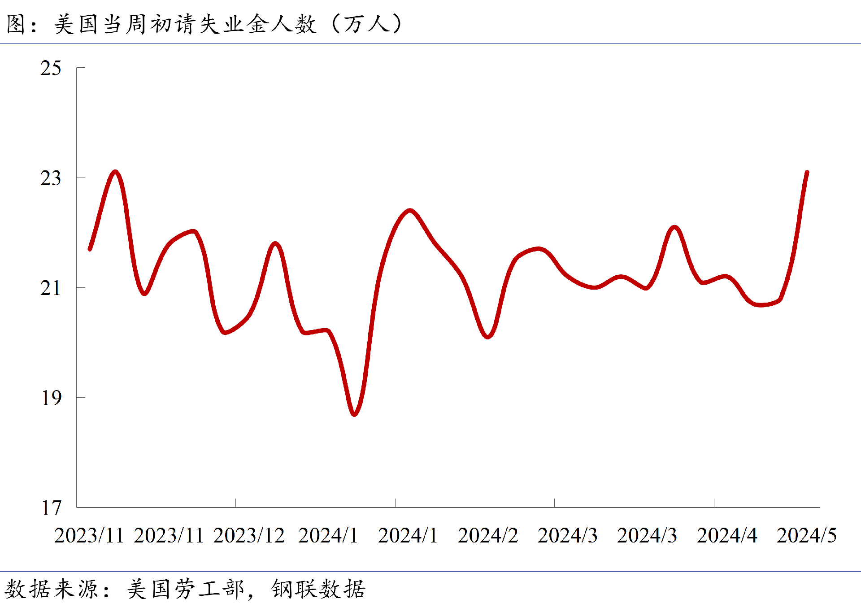Click the red line's final rightmost endpoint
The height and width of the screenshot is (616, 861).
(807, 173)
